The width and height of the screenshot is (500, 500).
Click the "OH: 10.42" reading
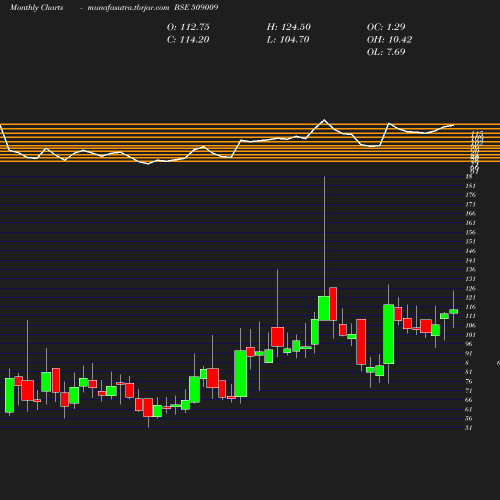point(389,40)
